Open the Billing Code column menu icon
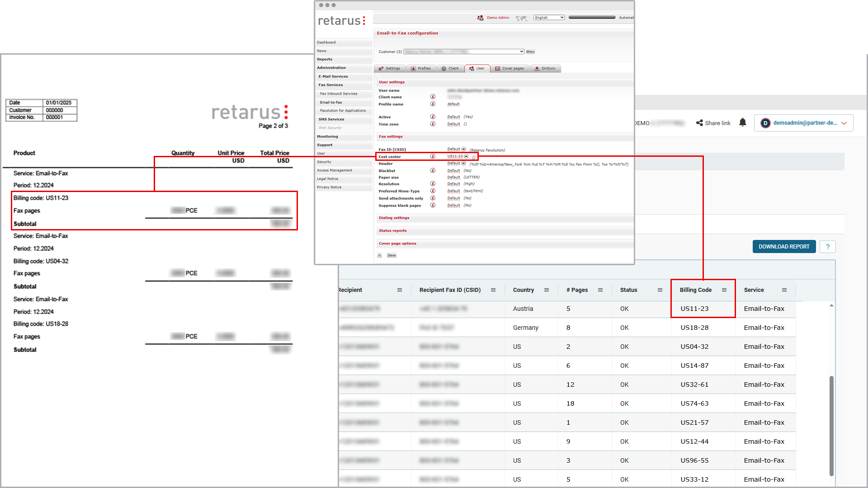868x488 pixels. [724, 290]
